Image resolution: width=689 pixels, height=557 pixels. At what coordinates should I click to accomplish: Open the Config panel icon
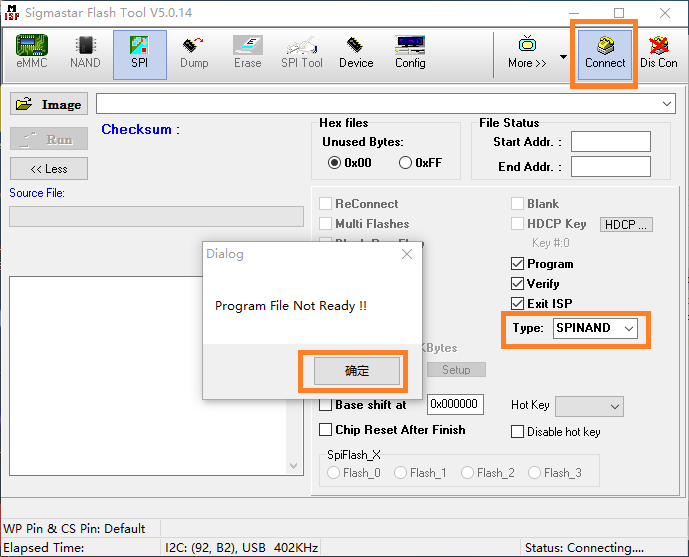[x=410, y=52]
